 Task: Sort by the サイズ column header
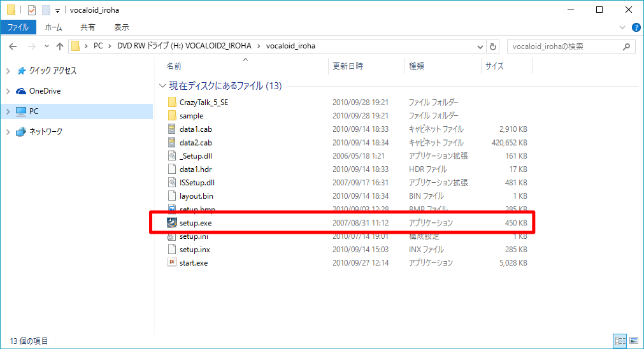tap(494, 66)
